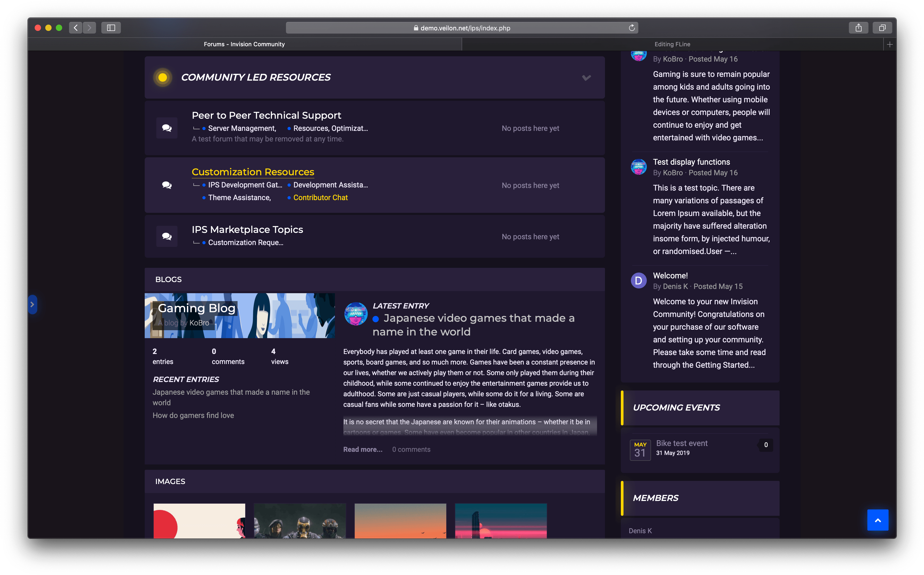The width and height of the screenshot is (924, 575).
Task: Click 0 comments link under blog entry
Action: 411,449
